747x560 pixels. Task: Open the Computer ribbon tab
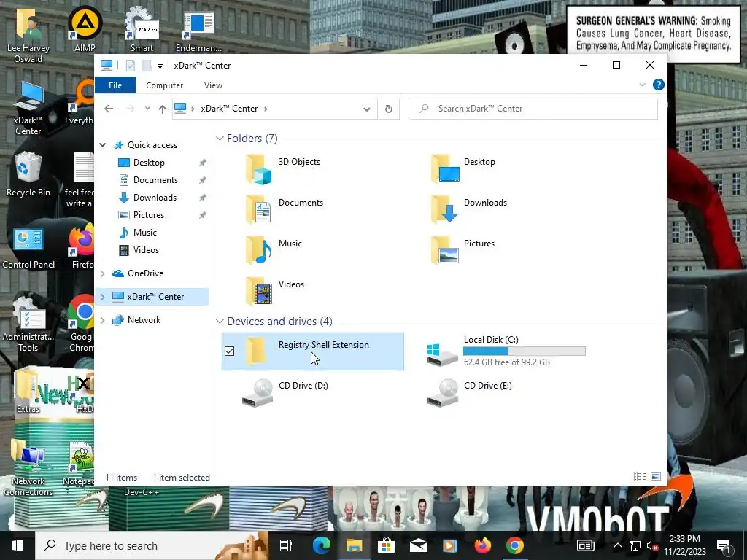(164, 85)
